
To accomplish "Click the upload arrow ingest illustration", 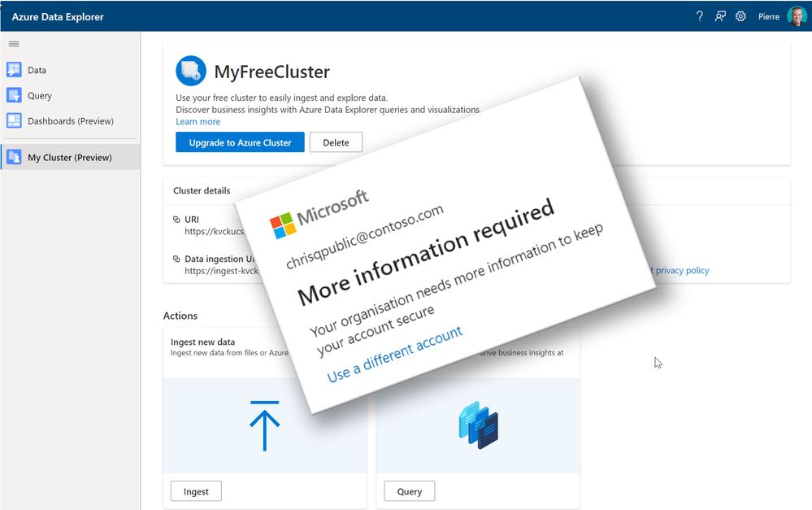I will click(265, 425).
